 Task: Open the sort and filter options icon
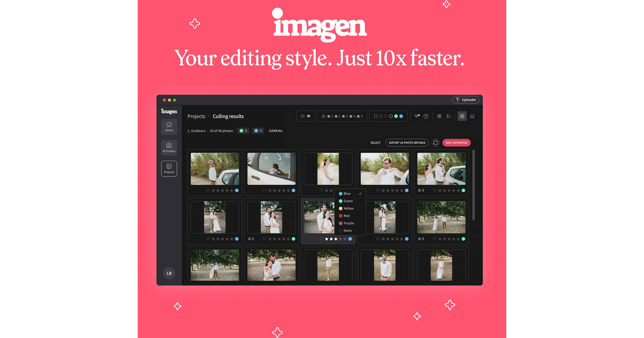click(417, 116)
